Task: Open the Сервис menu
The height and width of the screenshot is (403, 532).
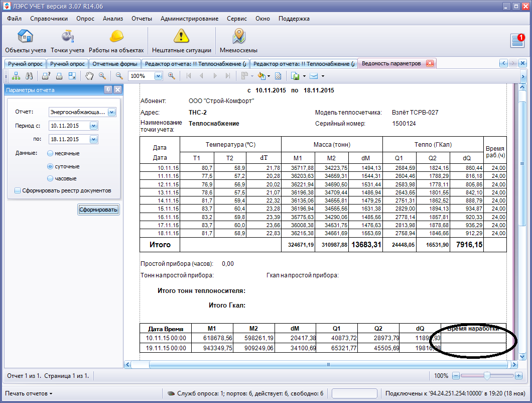Action: pyautogui.click(x=237, y=19)
